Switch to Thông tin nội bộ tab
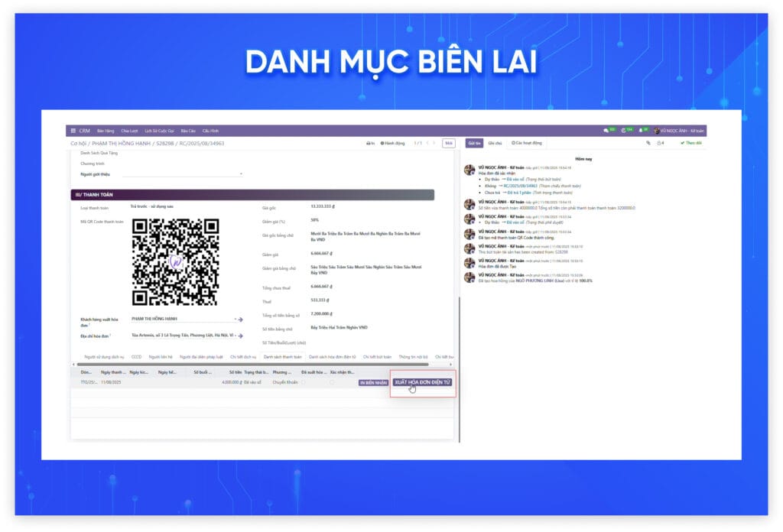 [x=413, y=357]
